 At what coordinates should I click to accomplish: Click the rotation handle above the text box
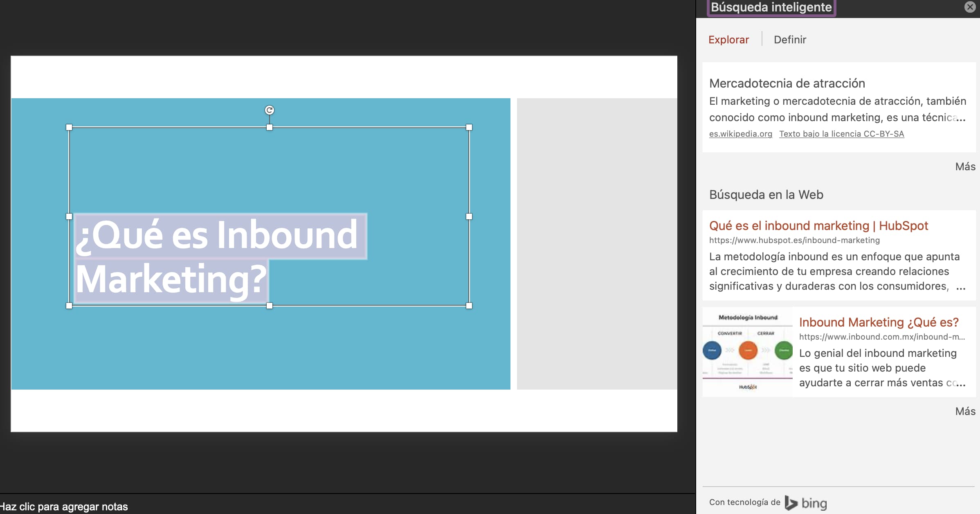[269, 110]
